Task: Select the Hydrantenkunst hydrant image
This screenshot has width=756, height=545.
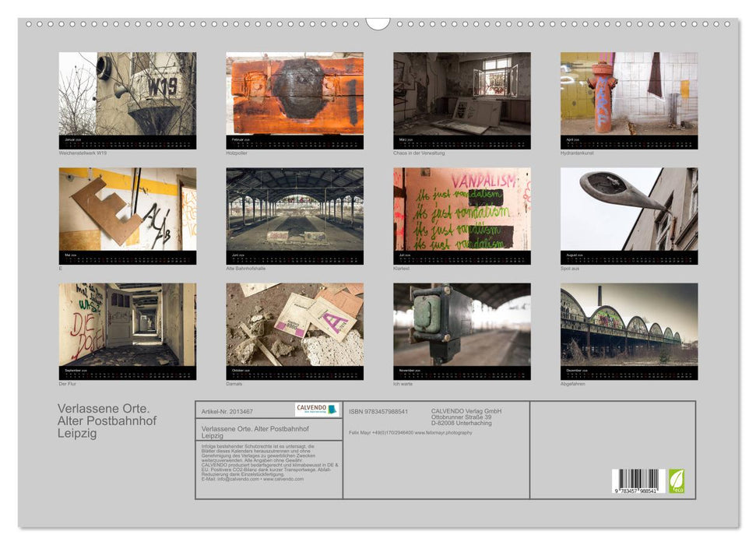Action: 629,94
